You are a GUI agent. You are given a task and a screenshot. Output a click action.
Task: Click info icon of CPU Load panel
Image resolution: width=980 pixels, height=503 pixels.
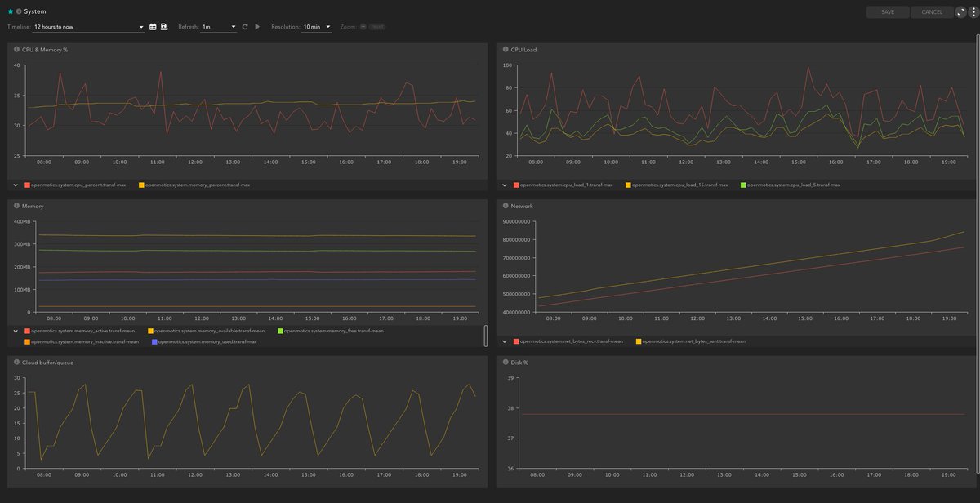506,50
